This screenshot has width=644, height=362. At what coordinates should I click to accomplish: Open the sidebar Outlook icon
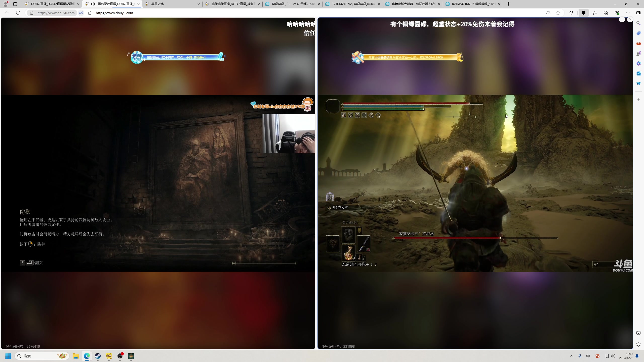click(x=638, y=73)
